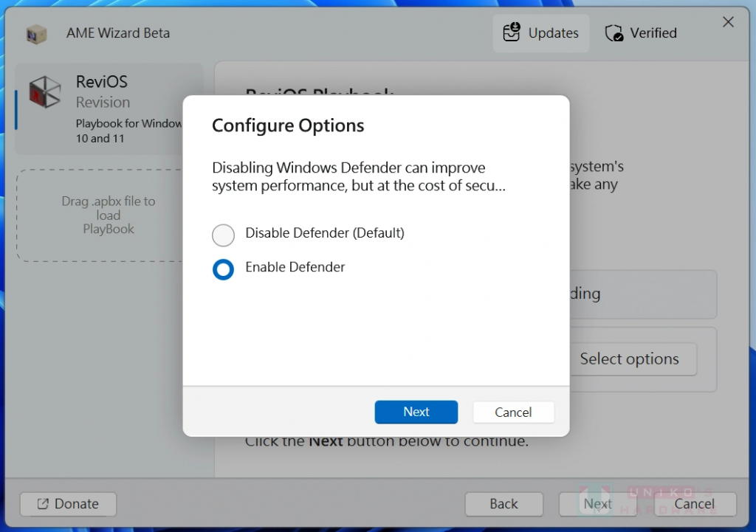The height and width of the screenshot is (532, 756).
Task: Select the Disable Defender (Default) radio button
Action: (x=223, y=235)
